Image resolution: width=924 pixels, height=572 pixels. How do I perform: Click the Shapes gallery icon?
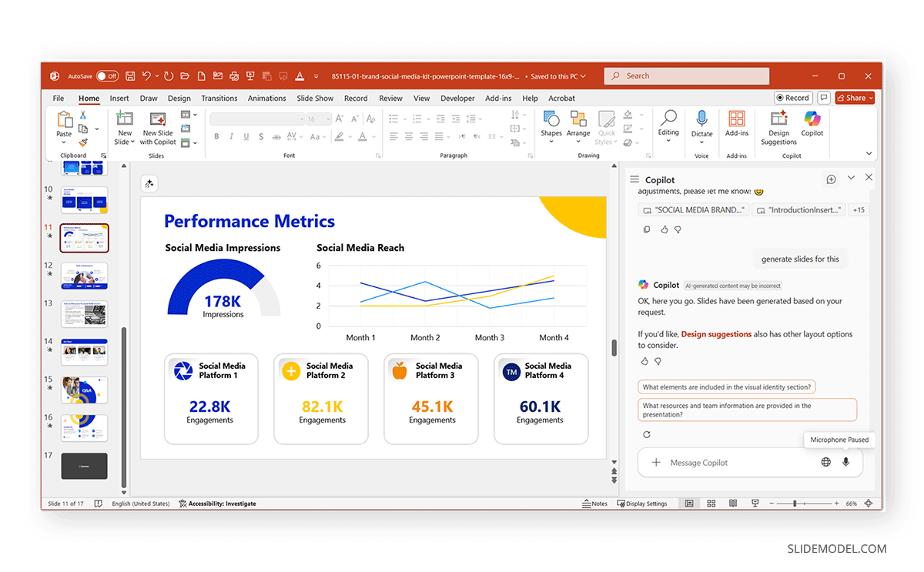click(551, 119)
